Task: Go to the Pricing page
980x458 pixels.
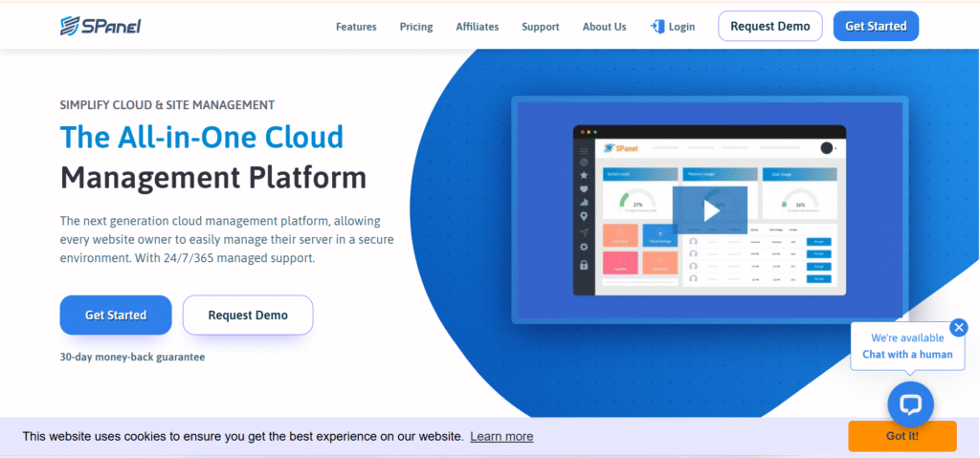Action: pos(416,27)
